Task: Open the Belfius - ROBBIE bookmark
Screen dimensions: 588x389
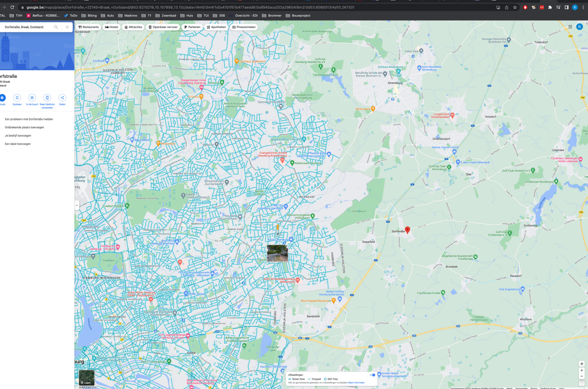Action: click(43, 15)
